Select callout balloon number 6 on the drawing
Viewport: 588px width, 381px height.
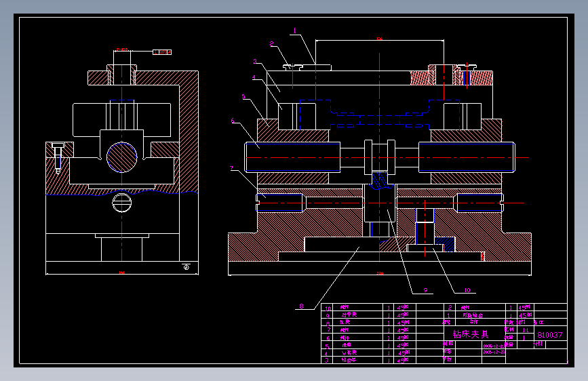coord(233,121)
